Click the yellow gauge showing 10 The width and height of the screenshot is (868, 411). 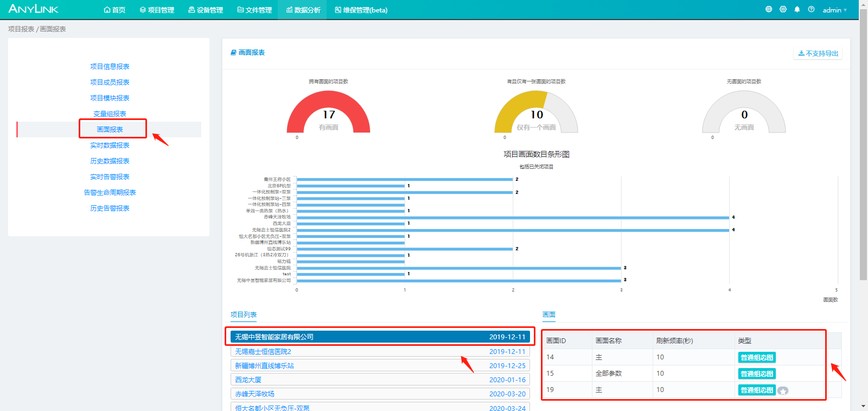pyautogui.click(x=536, y=111)
